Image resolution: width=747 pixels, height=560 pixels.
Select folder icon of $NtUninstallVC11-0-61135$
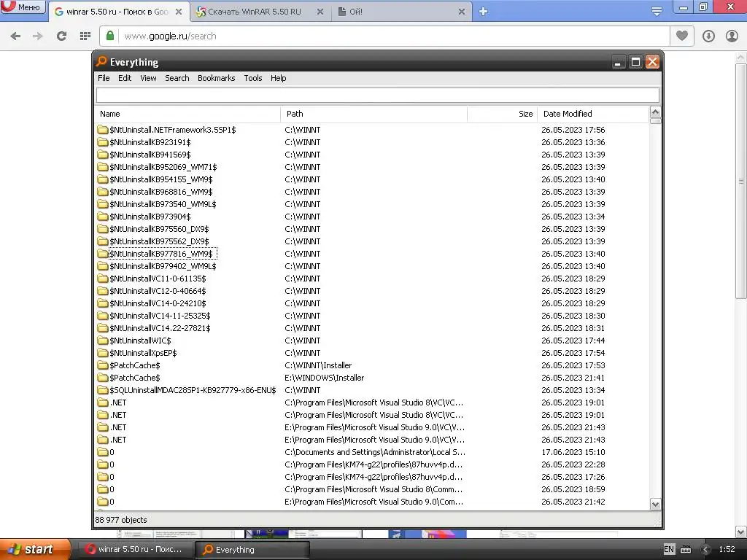(x=102, y=278)
